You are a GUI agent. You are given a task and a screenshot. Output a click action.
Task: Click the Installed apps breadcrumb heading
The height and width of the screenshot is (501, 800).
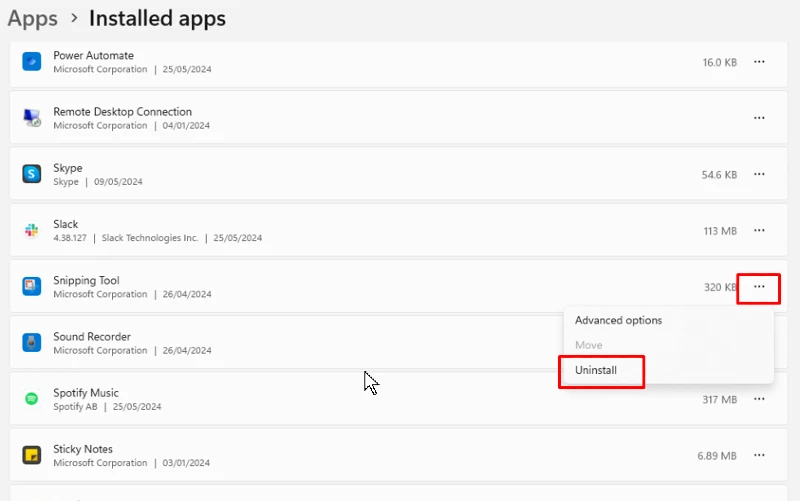pyautogui.click(x=157, y=18)
